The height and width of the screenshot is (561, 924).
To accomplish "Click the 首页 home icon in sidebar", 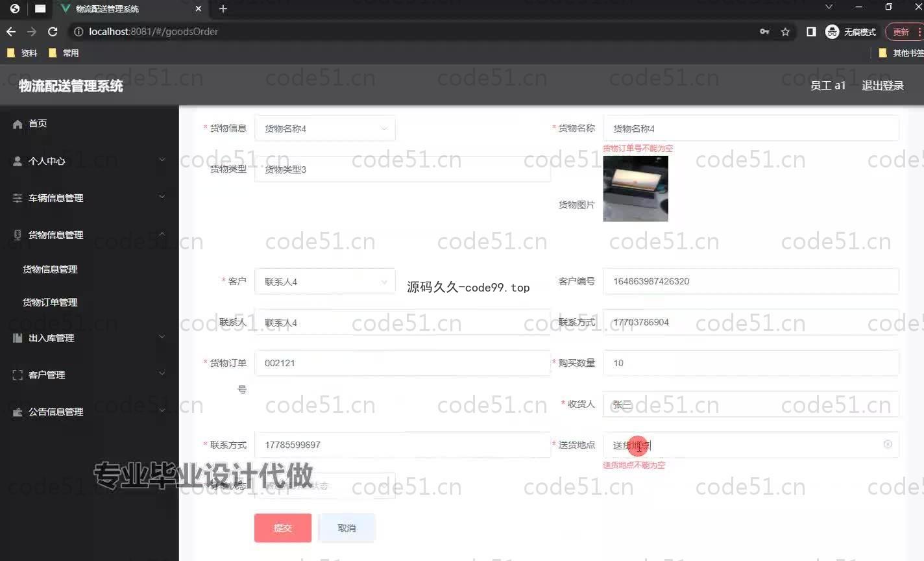I will coord(18,124).
